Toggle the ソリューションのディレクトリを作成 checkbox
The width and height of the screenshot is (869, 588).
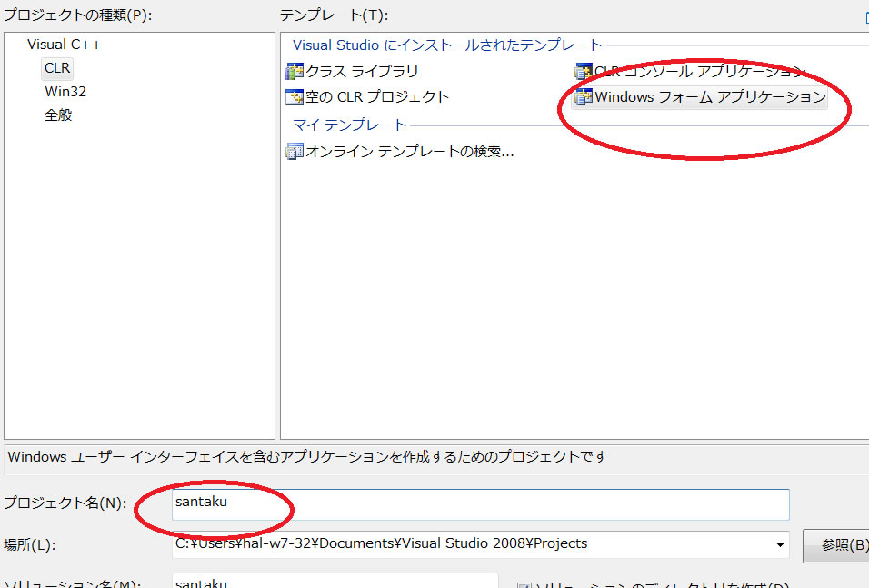click(x=524, y=584)
